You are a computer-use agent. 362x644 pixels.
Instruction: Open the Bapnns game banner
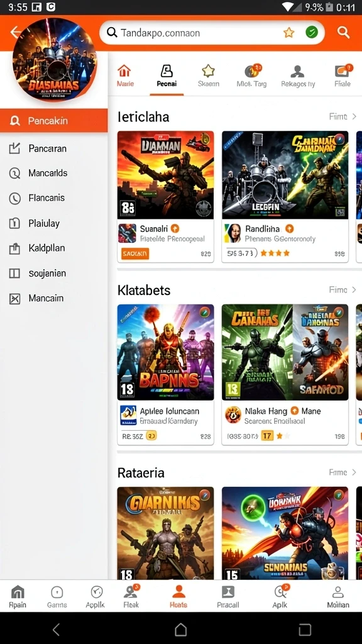click(166, 352)
